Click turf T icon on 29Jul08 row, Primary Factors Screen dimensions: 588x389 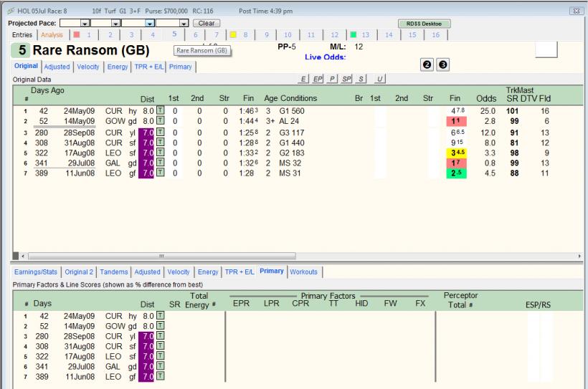[160, 366]
